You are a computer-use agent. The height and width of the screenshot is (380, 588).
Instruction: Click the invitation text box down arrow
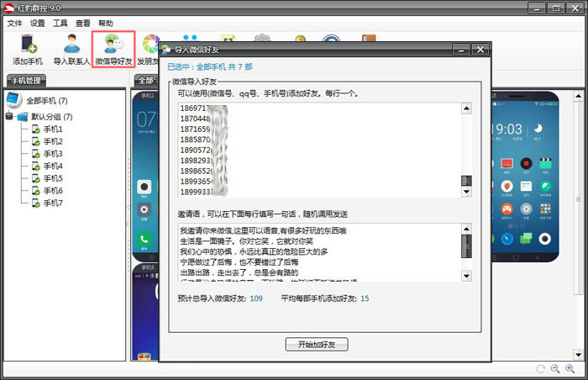coord(466,276)
